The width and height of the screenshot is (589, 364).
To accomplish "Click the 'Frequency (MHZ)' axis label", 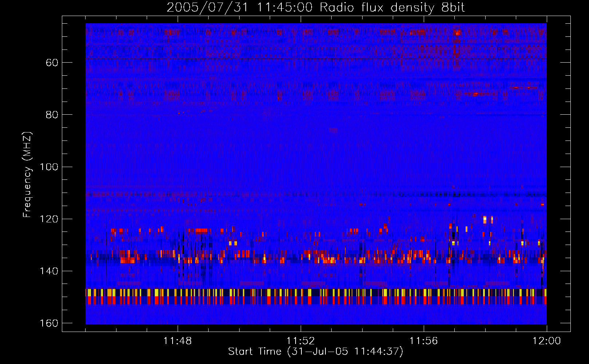I will [27, 175].
